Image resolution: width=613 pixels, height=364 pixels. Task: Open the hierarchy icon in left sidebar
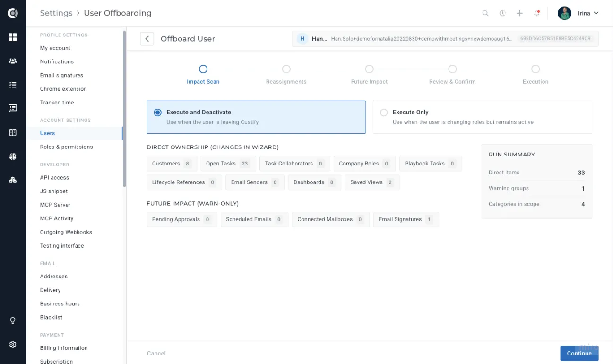coord(13,180)
